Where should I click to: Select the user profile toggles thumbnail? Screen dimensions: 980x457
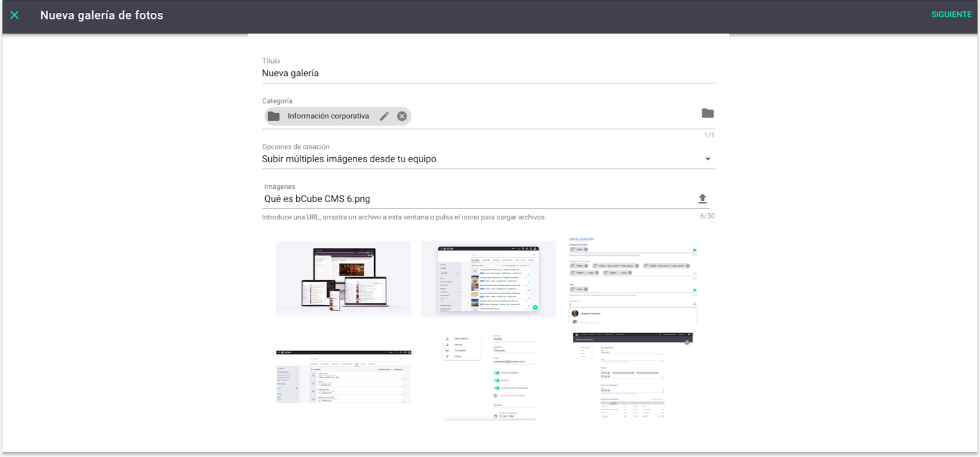[x=489, y=377]
